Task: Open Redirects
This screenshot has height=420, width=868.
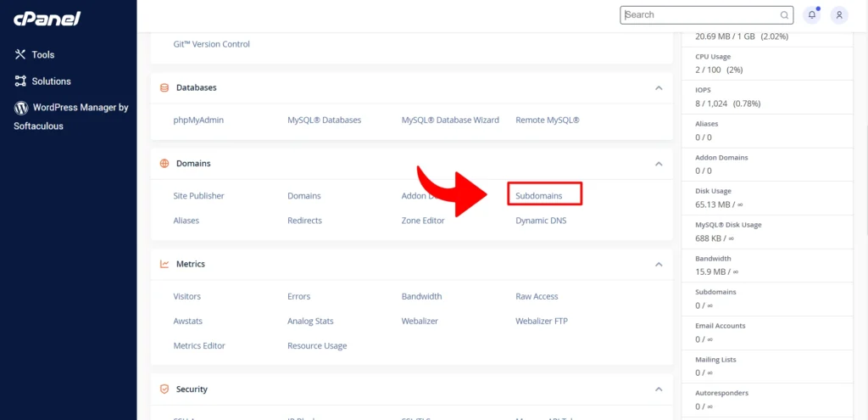Action: [304, 221]
